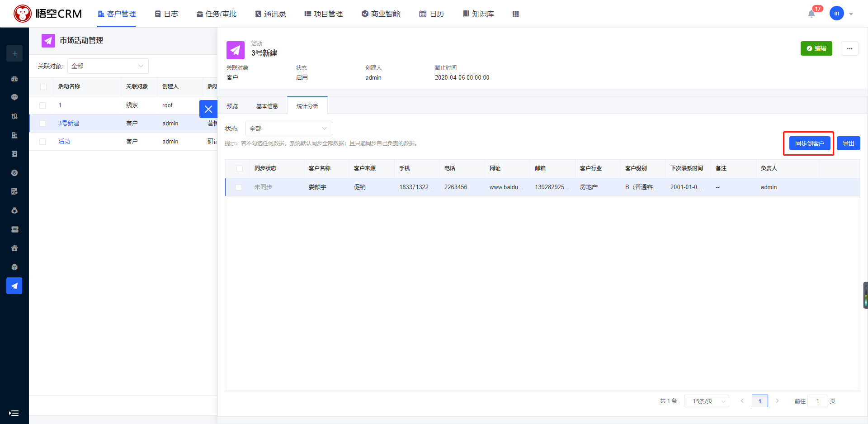Click the 同步到客户 button
Viewport: 868px width, 424px height.
(810, 143)
